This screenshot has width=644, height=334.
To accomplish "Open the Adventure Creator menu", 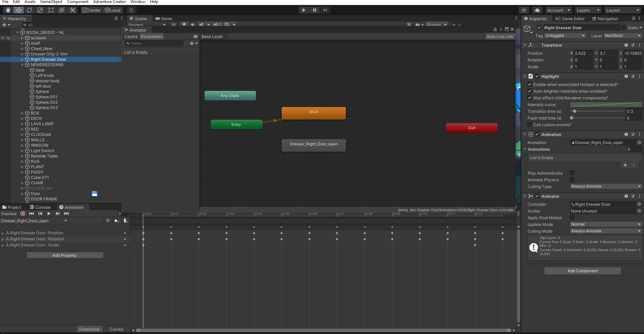I will pos(109,2).
